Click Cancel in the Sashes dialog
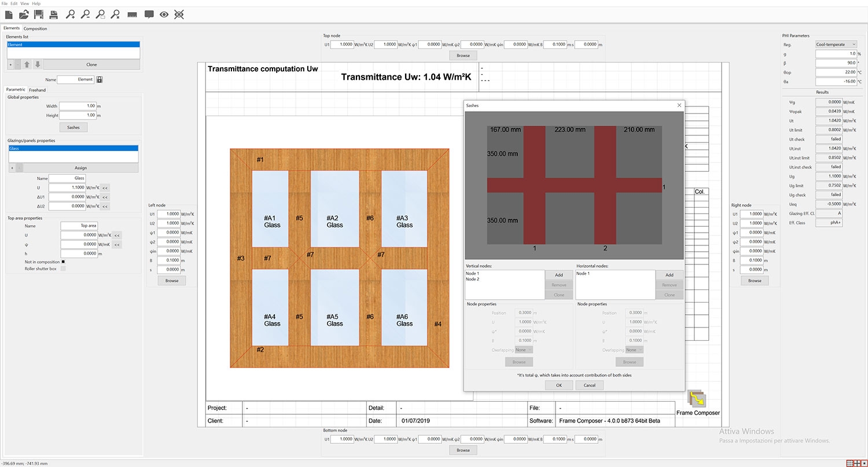 [x=589, y=385]
